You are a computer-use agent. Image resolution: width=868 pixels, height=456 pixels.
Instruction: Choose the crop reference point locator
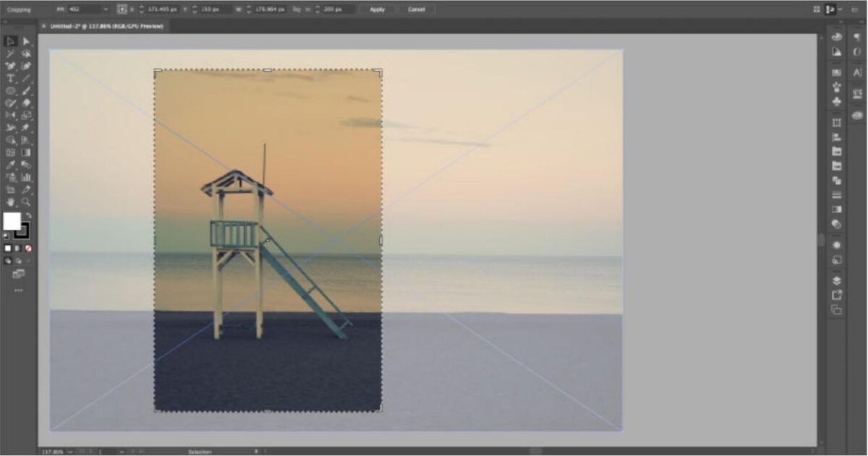(x=122, y=9)
